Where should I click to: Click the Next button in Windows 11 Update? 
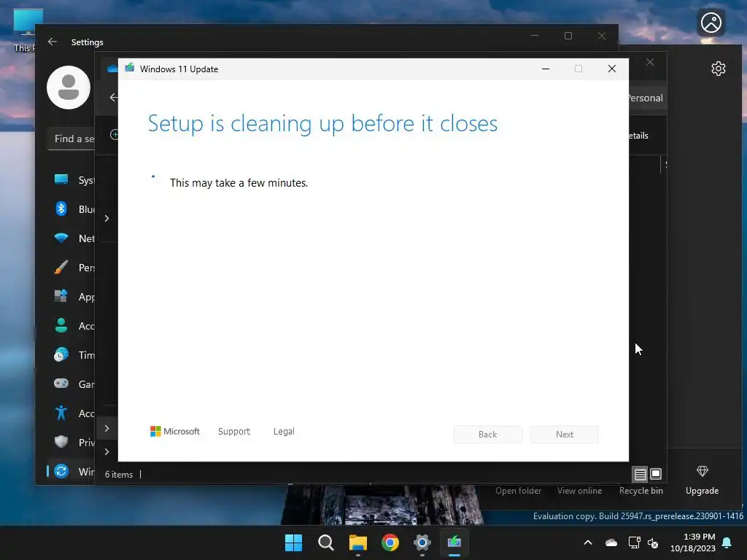point(564,435)
